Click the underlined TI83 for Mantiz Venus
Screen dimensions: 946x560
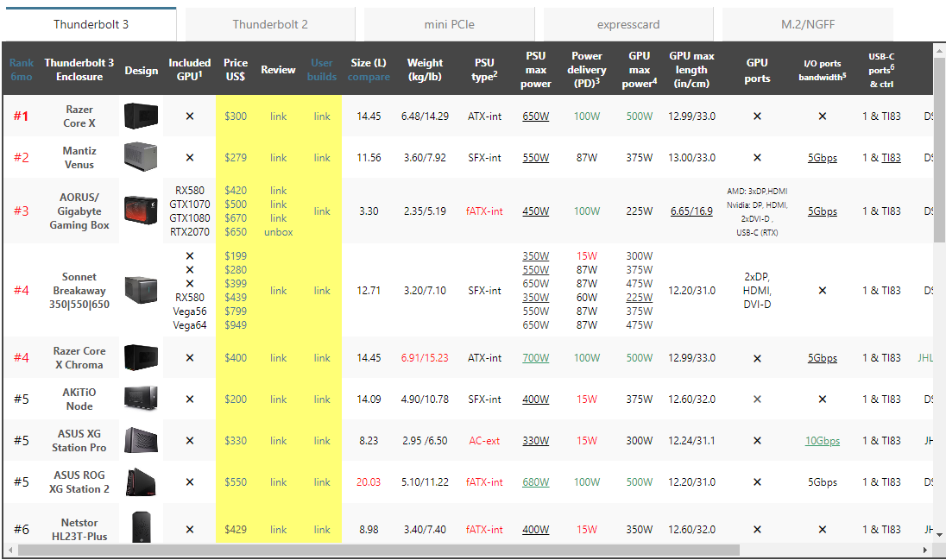coord(891,158)
